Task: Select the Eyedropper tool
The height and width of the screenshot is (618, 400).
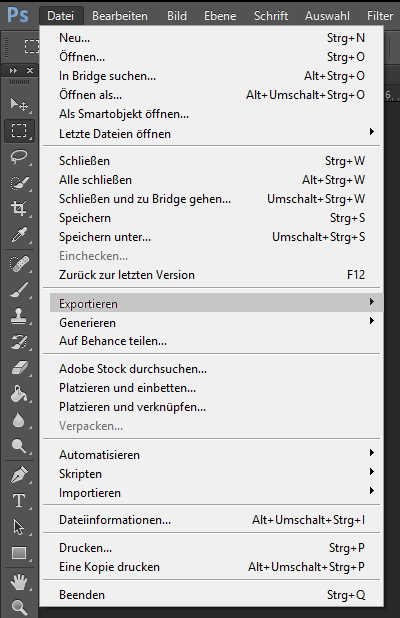Action: pos(19,235)
